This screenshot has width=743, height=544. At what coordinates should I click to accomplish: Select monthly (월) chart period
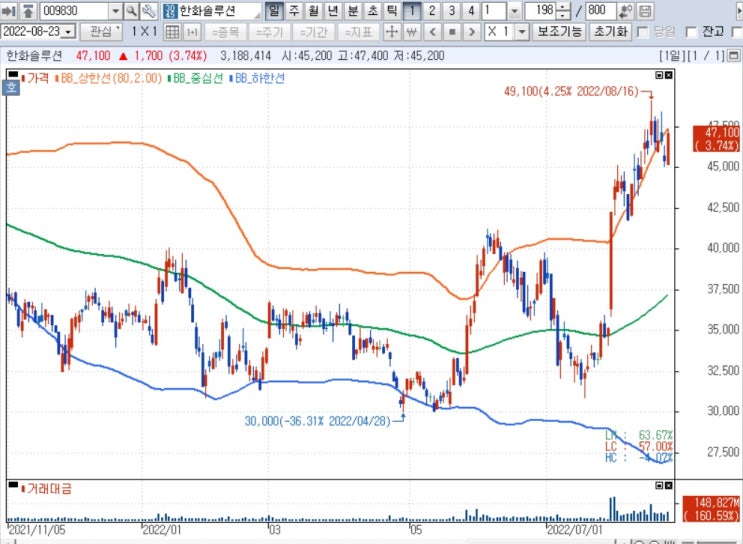pyautogui.click(x=313, y=10)
